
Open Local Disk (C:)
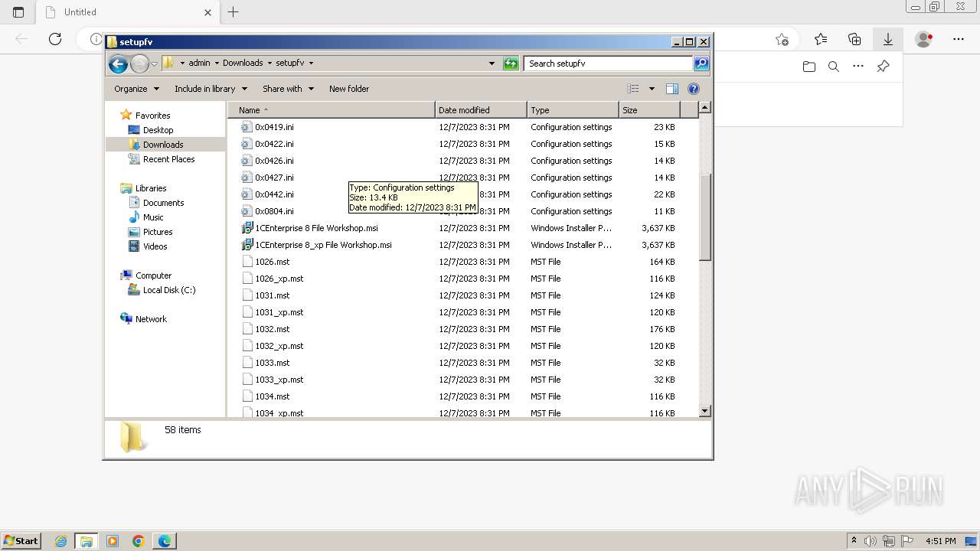(x=168, y=290)
